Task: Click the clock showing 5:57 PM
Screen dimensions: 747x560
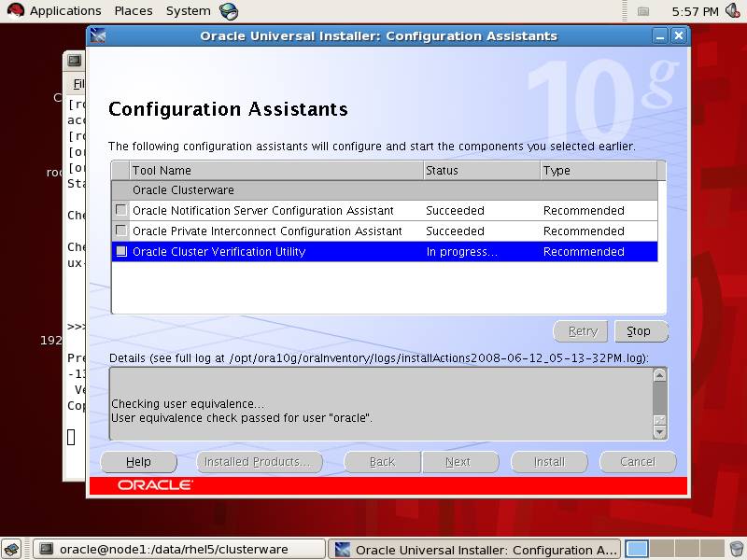Action: pos(695,11)
